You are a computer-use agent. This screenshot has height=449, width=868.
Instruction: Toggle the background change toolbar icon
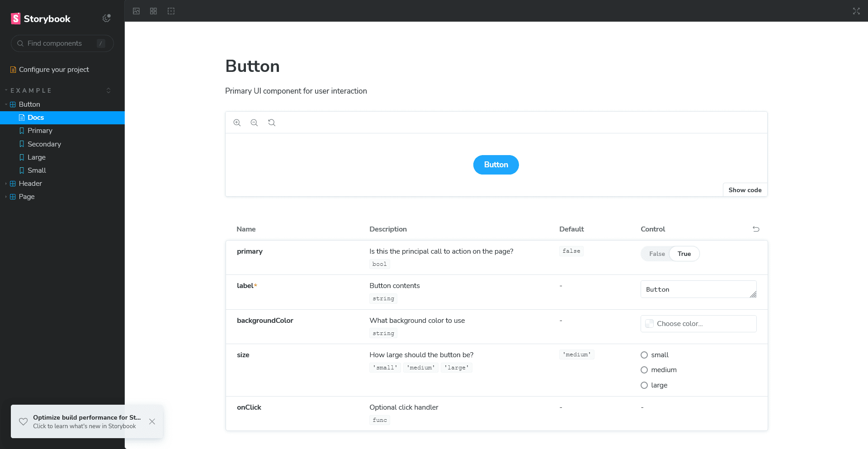pos(136,11)
